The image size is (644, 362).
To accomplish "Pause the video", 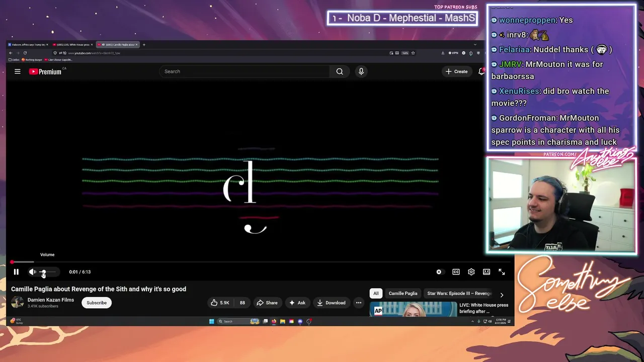I will [16, 272].
